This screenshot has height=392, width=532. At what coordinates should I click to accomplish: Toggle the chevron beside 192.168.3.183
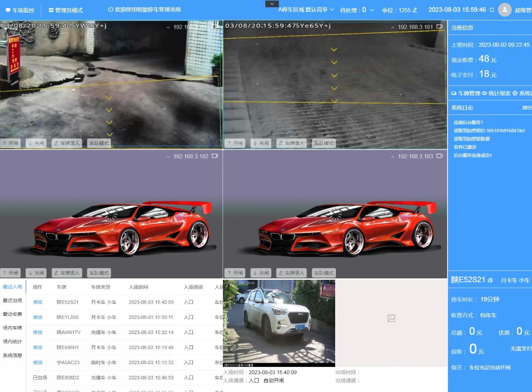coord(393,157)
